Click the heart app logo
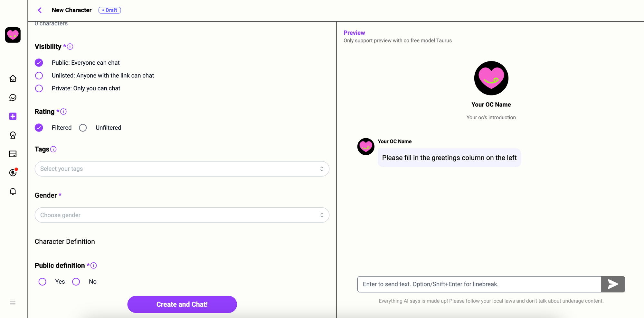Screen dimensions: 644x318 tap(13, 35)
